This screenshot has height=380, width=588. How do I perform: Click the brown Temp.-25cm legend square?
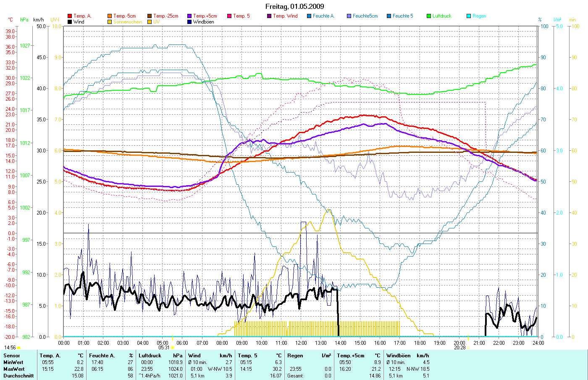150,16
